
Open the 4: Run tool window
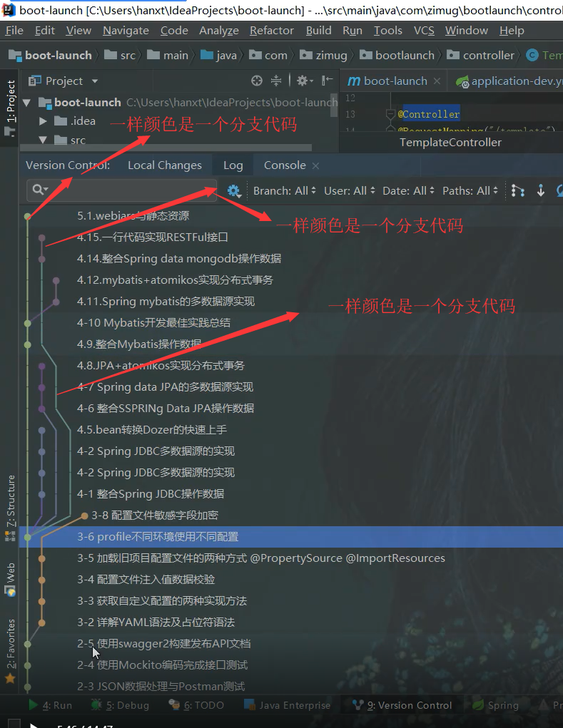point(50,705)
